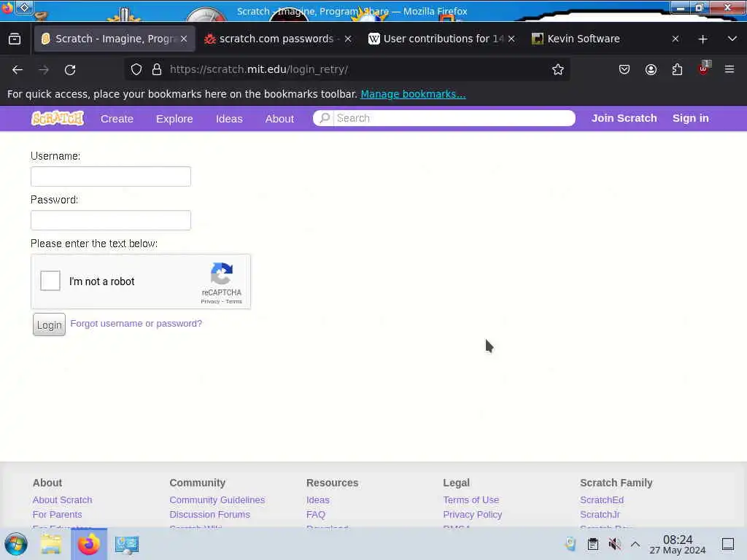Click the Login button
Viewport: 747px width, 560px height.
click(x=49, y=324)
